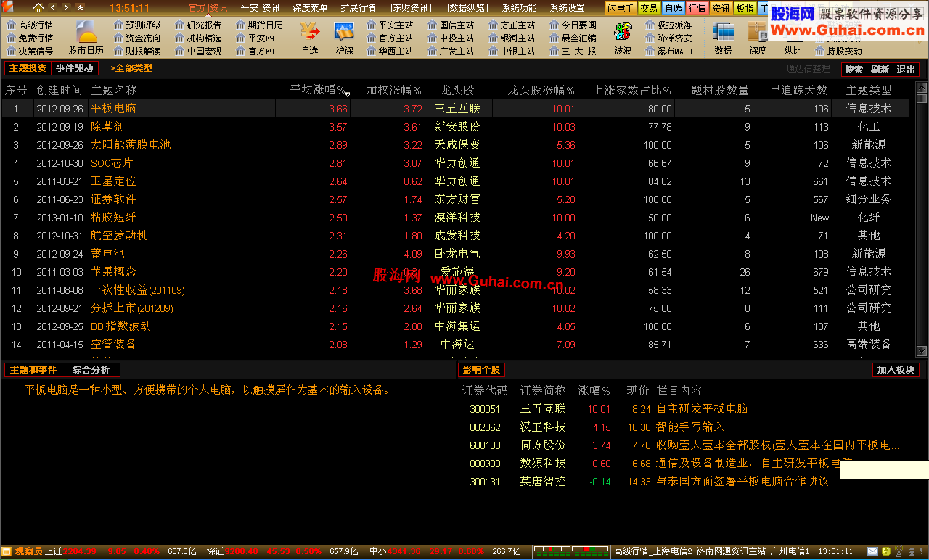Open 平安主站 toolbar item

[x=390, y=25]
